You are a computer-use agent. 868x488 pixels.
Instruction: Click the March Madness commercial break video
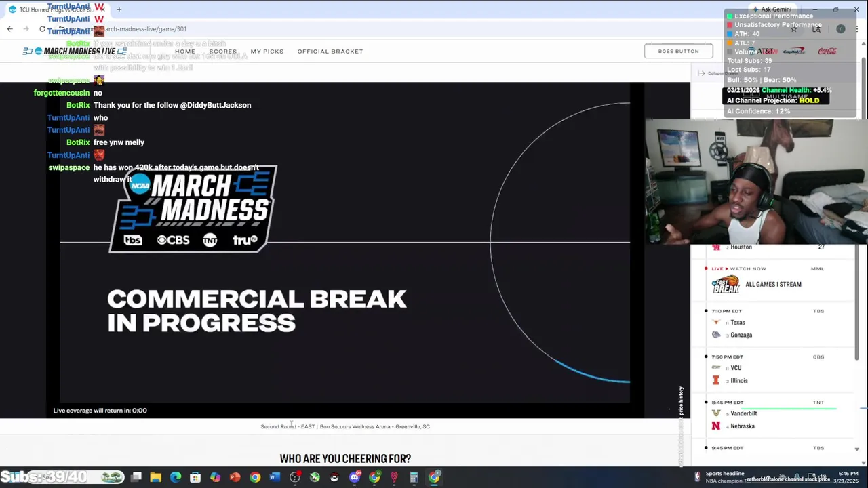tap(344, 243)
